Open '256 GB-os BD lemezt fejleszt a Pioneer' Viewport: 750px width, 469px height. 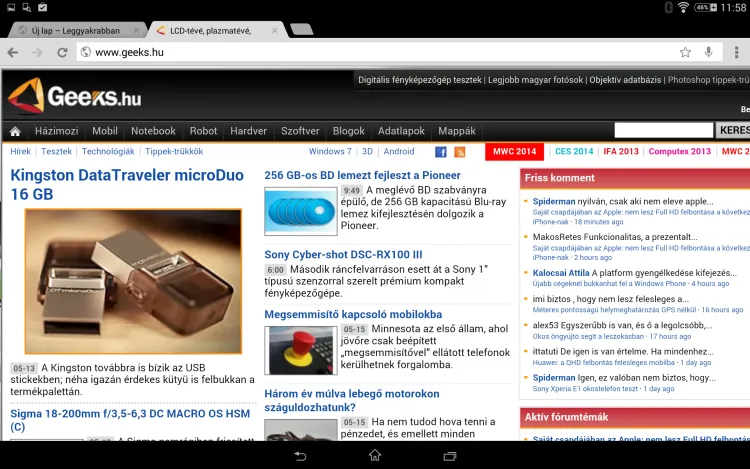click(363, 175)
